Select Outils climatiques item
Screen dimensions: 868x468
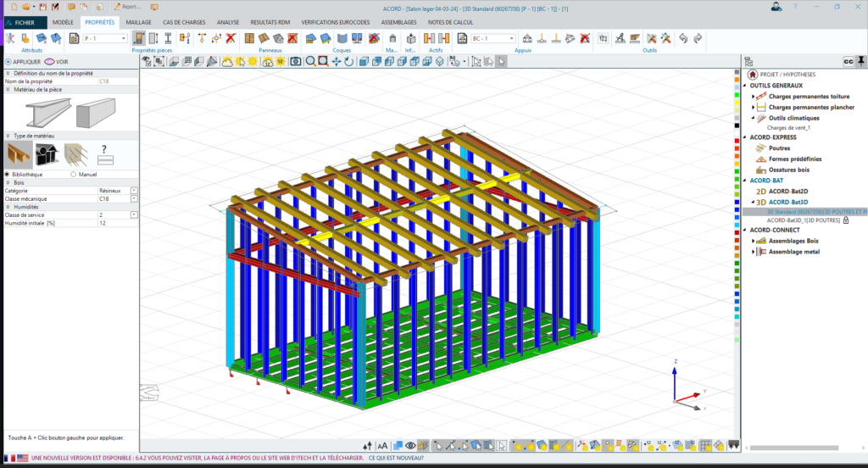pyautogui.click(x=793, y=118)
